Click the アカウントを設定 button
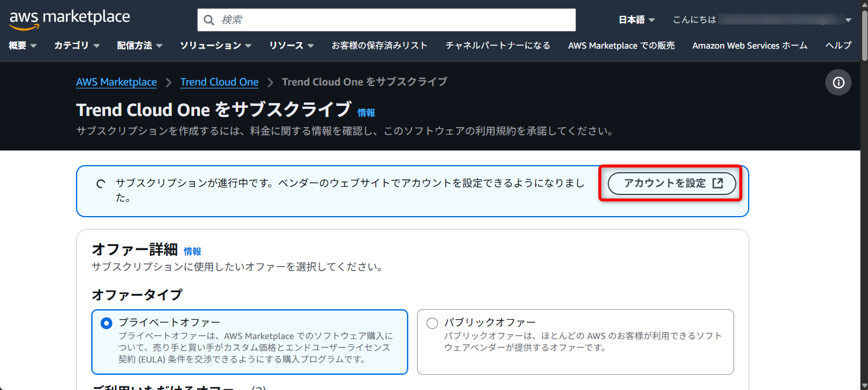Viewport: 868px width, 390px height. (x=672, y=183)
